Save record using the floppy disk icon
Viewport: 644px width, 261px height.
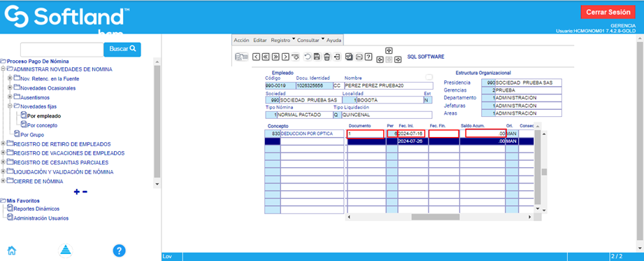pos(317,57)
